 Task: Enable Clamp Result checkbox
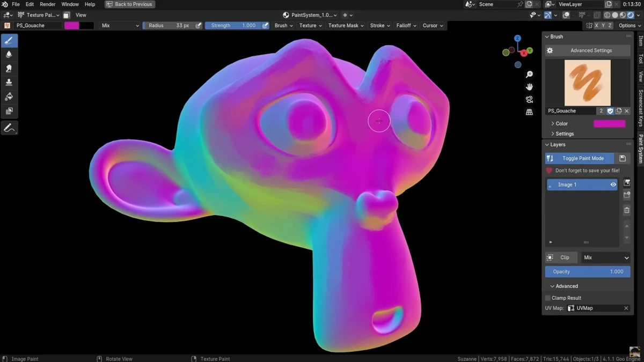[x=548, y=298]
